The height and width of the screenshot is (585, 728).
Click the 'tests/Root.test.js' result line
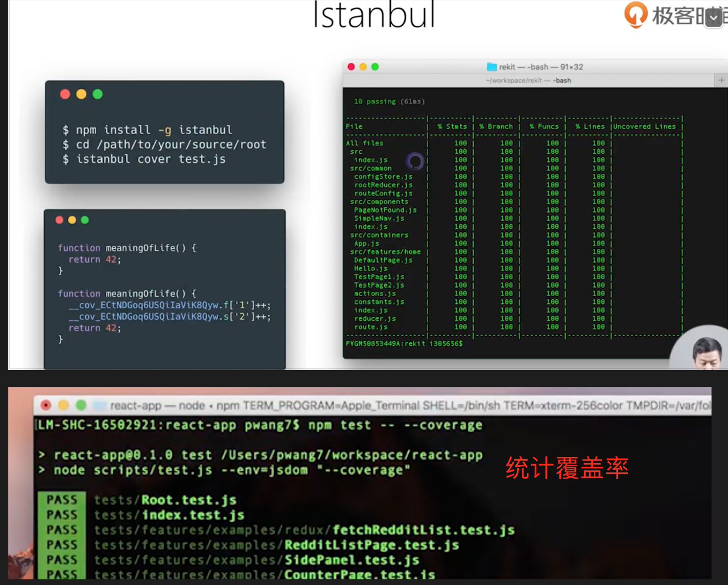click(166, 500)
